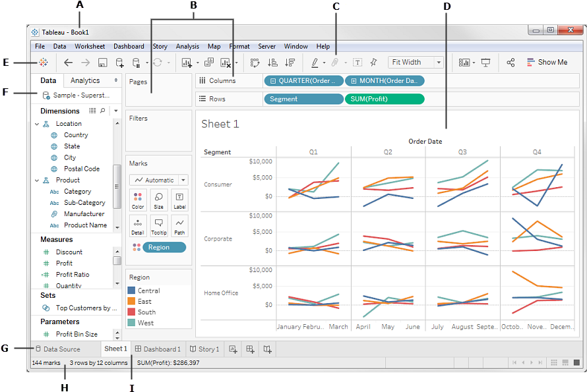Switch to sheet sorter grid view icon
Image resolution: width=587 pixels, height=392 pixels.
554,362
